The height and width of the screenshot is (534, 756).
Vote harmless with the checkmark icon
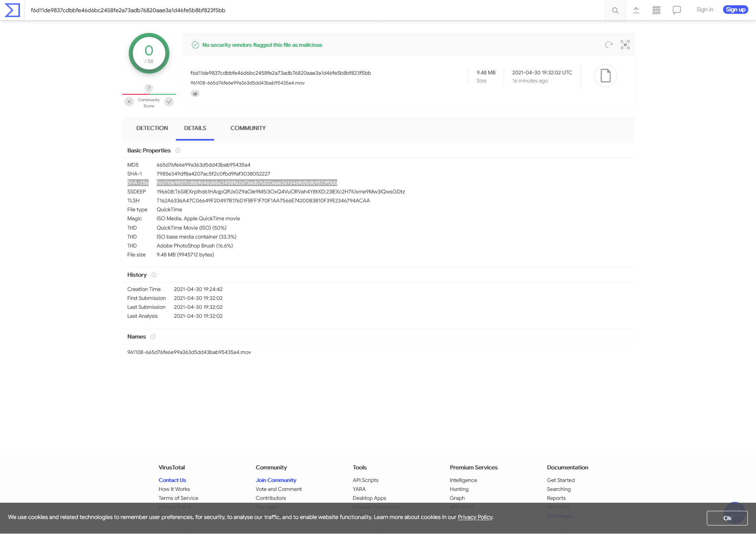[169, 102]
